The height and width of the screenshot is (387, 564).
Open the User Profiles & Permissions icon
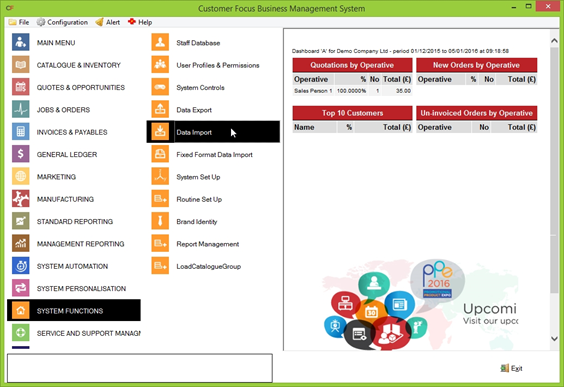click(x=160, y=65)
